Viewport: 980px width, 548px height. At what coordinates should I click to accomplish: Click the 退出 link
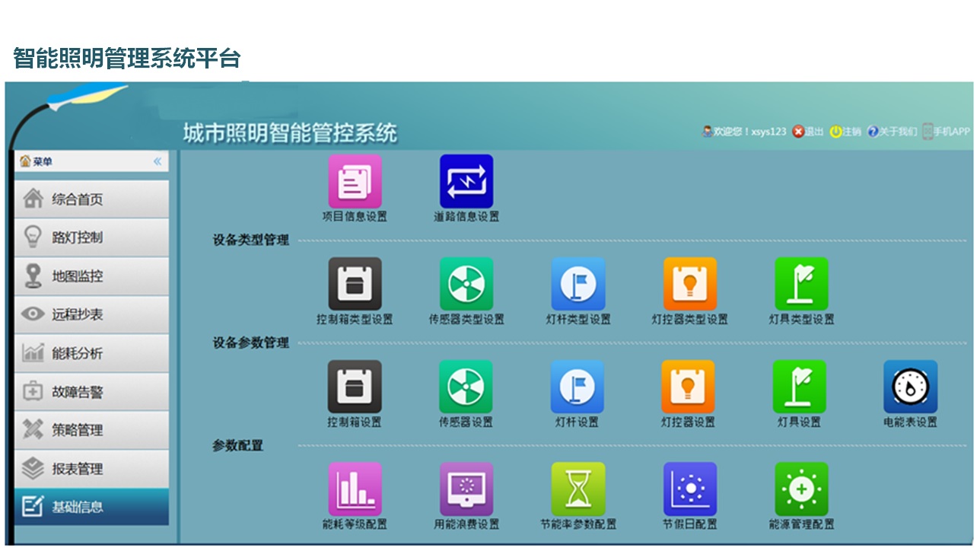(x=808, y=132)
